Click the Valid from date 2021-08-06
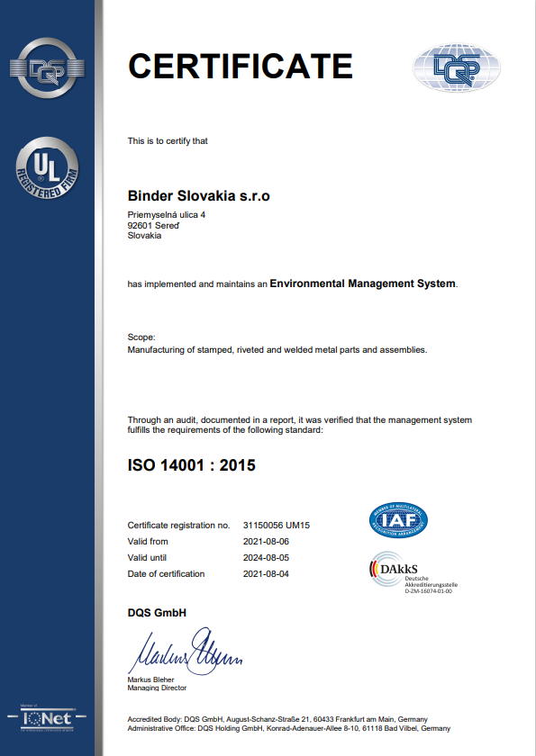The height and width of the screenshot is (756, 536). click(266, 542)
